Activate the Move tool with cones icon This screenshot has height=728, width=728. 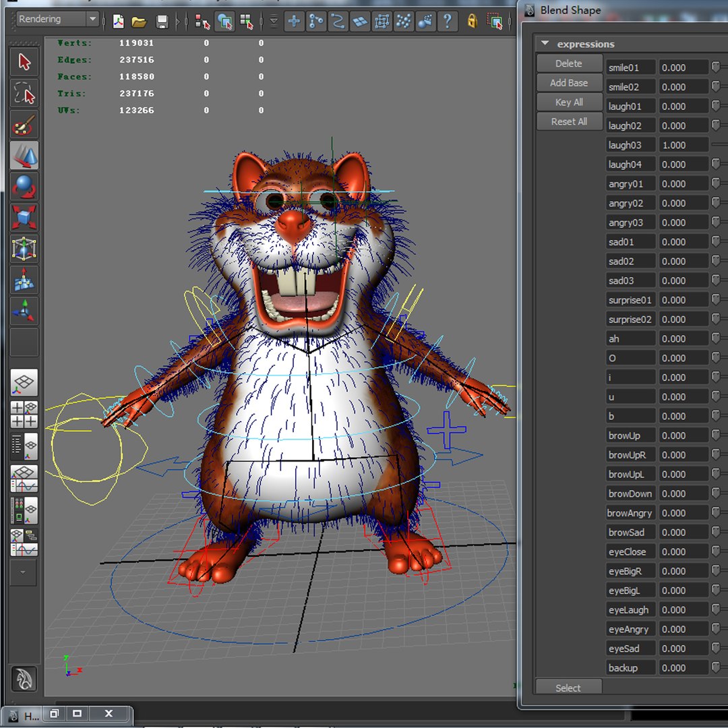coord(24,155)
